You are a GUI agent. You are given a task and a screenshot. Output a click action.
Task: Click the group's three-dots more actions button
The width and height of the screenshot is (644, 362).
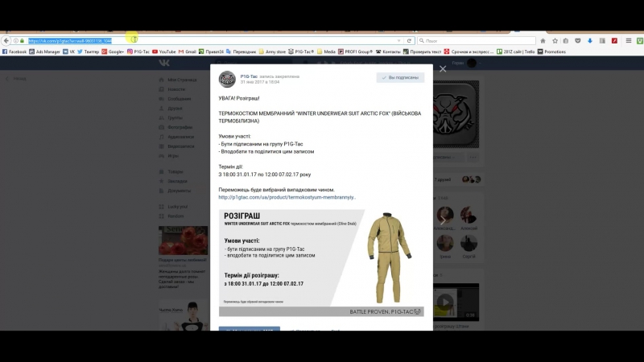tap(473, 157)
